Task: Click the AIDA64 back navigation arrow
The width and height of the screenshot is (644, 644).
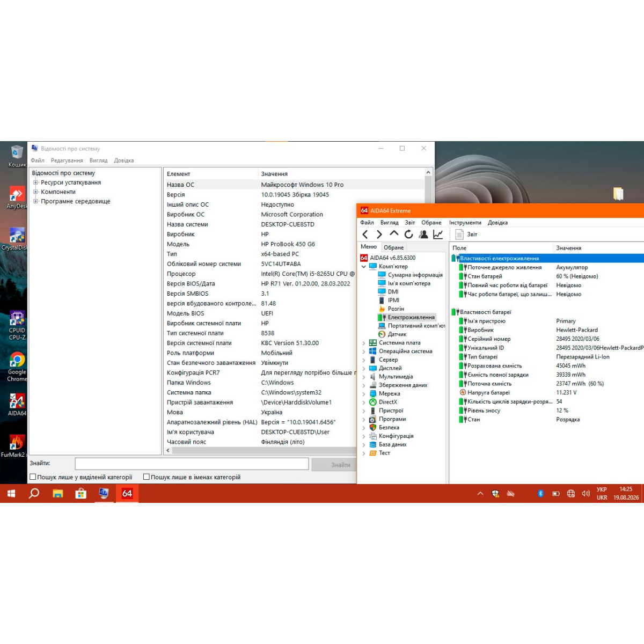Action: [x=365, y=235]
